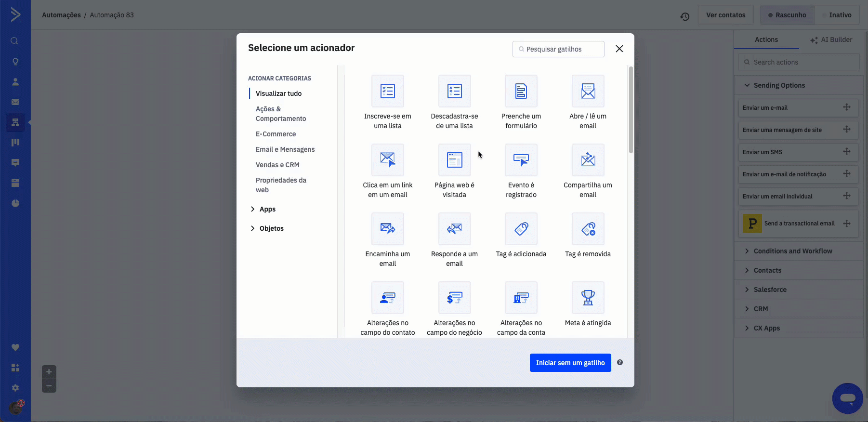Choose the 'Tag é removida' trigger icon

point(588,229)
